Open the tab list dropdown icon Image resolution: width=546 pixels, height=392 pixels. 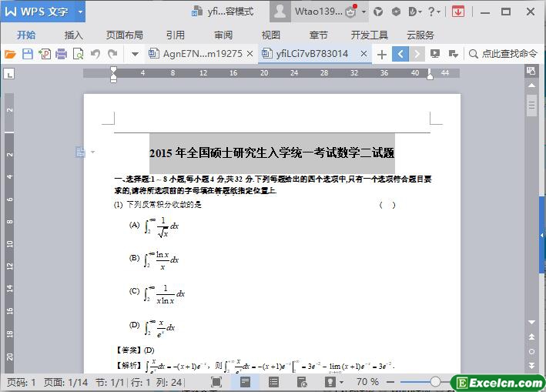[x=453, y=54]
